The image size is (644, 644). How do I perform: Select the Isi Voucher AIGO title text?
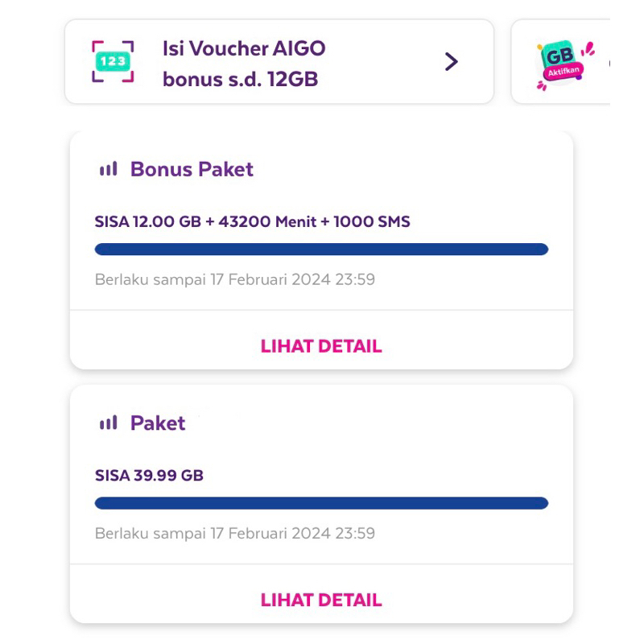[244, 48]
